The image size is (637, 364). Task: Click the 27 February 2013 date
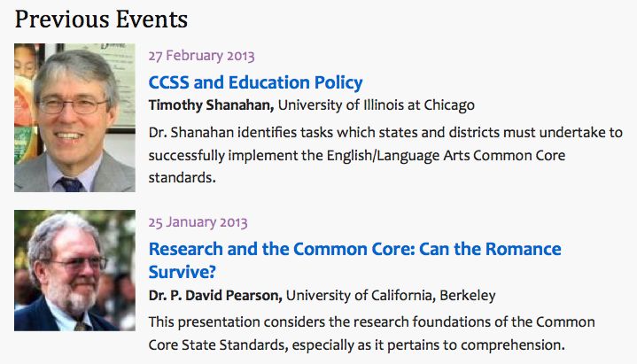(201, 56)
